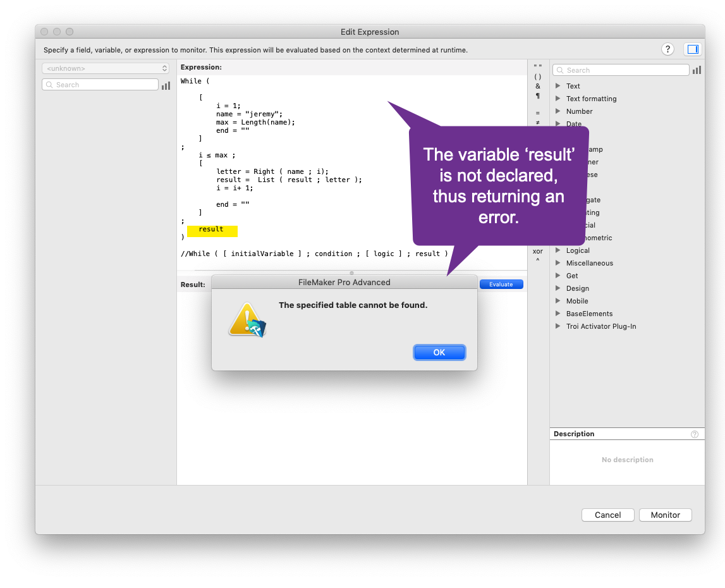Image resolution: width=725 pixels, height=588 pixels.
Task: Expand the Text formatting category
Action: click(557, 99)
